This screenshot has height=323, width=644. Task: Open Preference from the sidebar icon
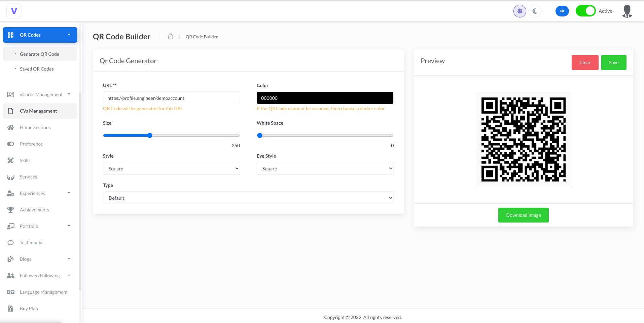tap(10, 144)
